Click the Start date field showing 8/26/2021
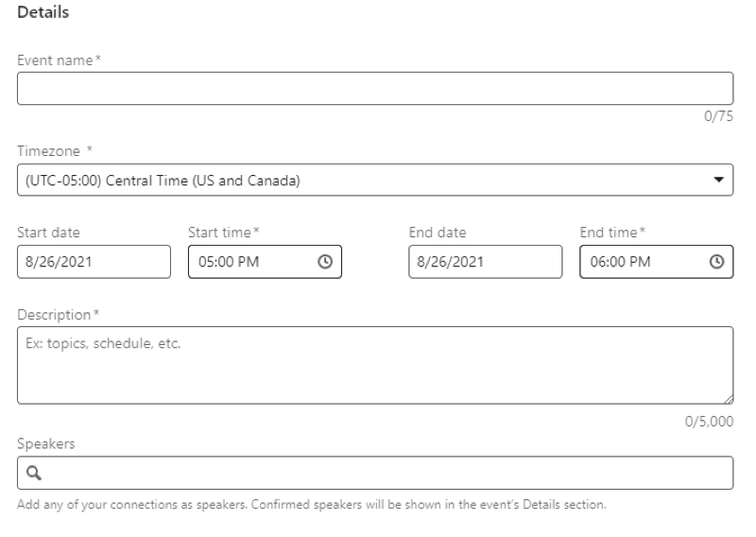Image resolution: width=756 pixels, height=537 pixels. [94, 262]
